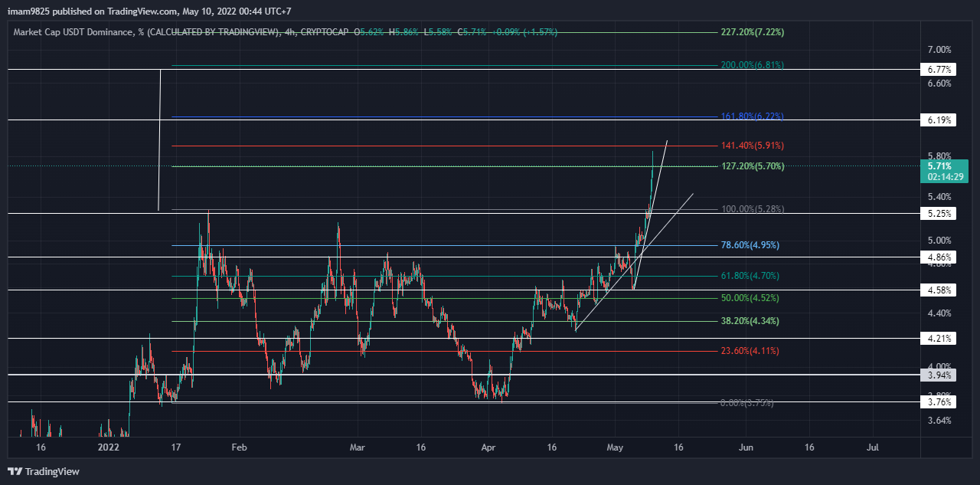Click the 3.76% horizontal line price tag
The image size is (980, 485).
[x=939, y=402]
